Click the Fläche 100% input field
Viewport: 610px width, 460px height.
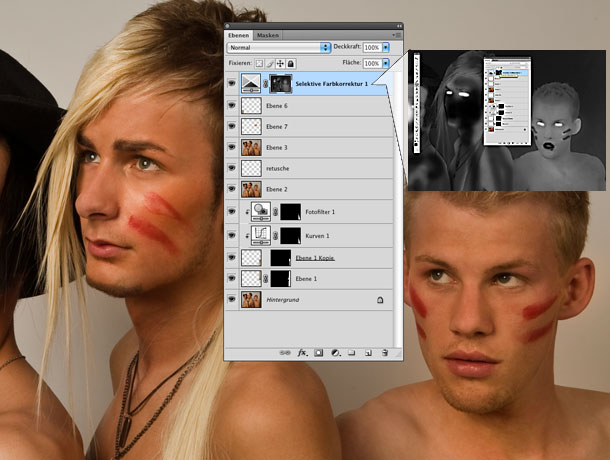372,63
